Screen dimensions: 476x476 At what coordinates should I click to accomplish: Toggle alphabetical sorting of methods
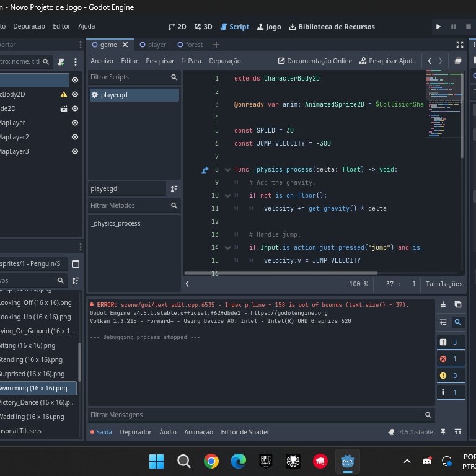(x=174, y=189)
